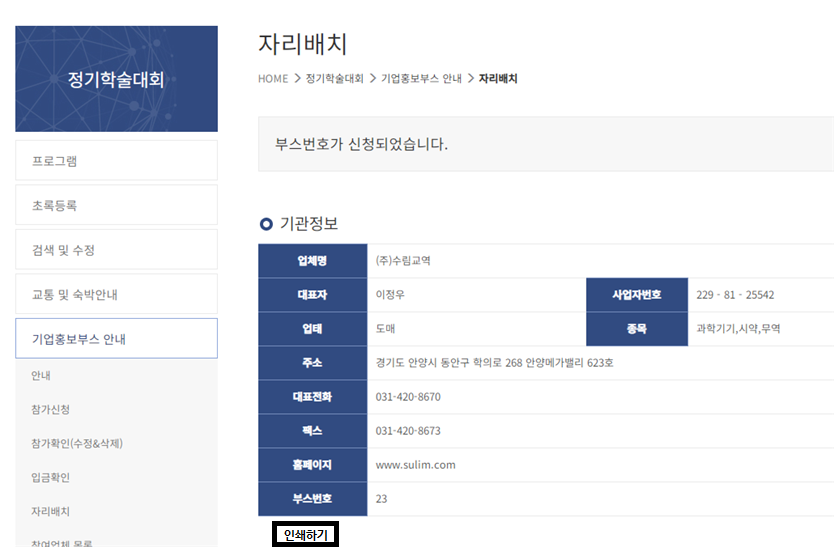Click 기업홍보부스 안내 breadcrumb link
This screenshot has width=834, height=547.
pyautogui.click(x=421, y=79)
